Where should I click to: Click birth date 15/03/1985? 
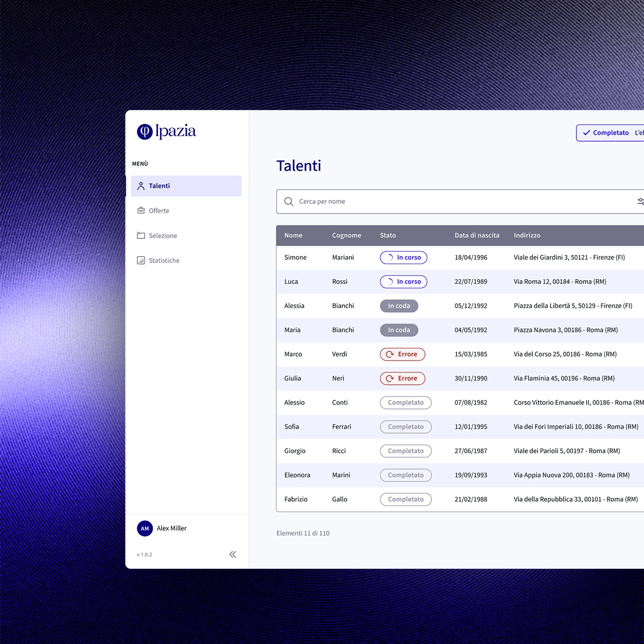coord(471,354)
